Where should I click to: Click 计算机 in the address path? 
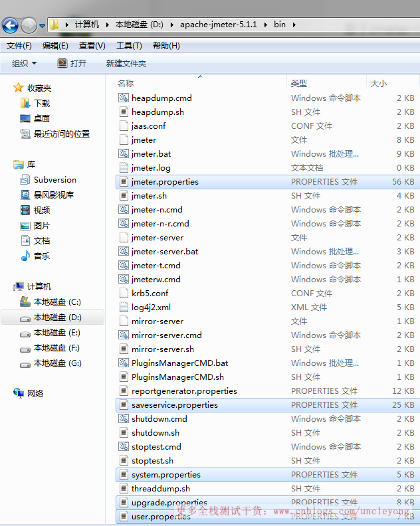point(86,25)
